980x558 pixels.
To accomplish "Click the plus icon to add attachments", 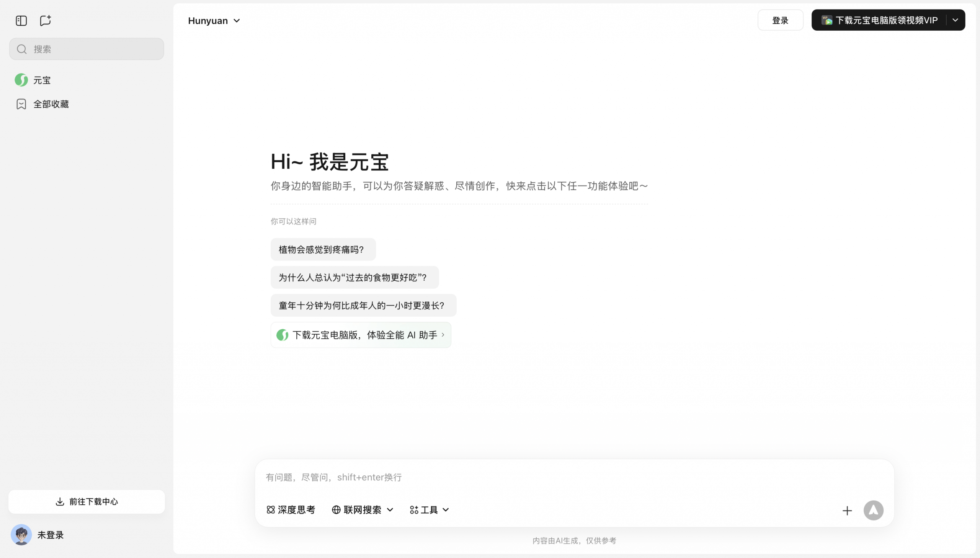I will (847, 510).
